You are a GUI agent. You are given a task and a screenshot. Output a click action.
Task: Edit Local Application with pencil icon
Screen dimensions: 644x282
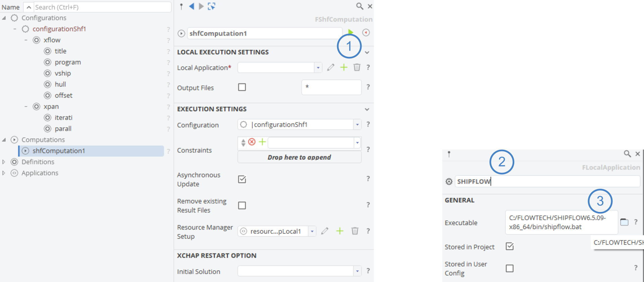[331, 67]
